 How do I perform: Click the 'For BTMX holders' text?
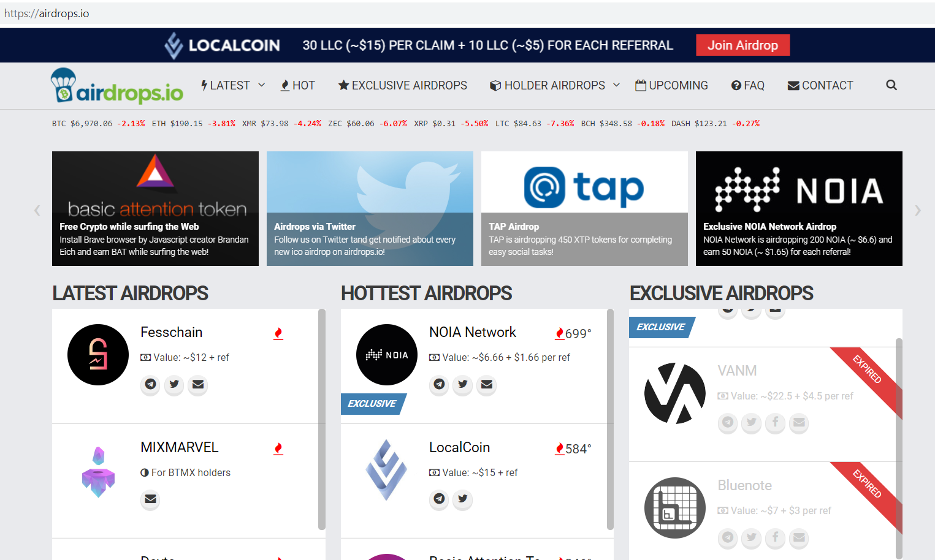(x=191, y=472)
